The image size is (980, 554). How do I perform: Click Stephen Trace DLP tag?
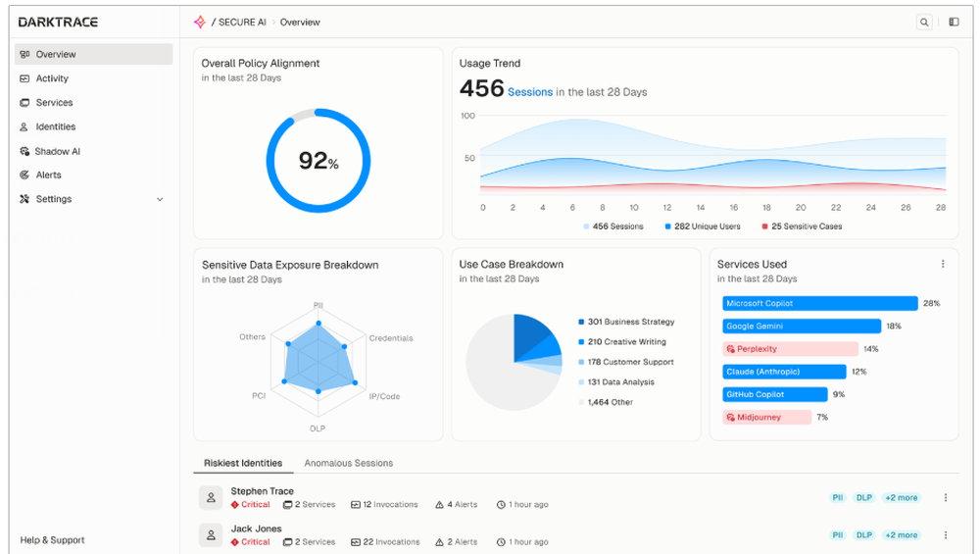pos(864,498)
